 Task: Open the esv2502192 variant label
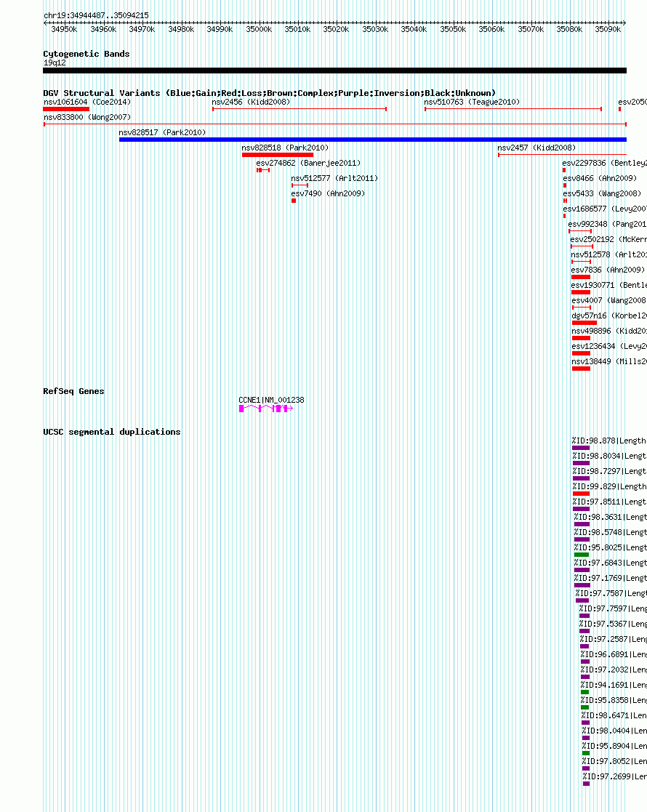608,239
